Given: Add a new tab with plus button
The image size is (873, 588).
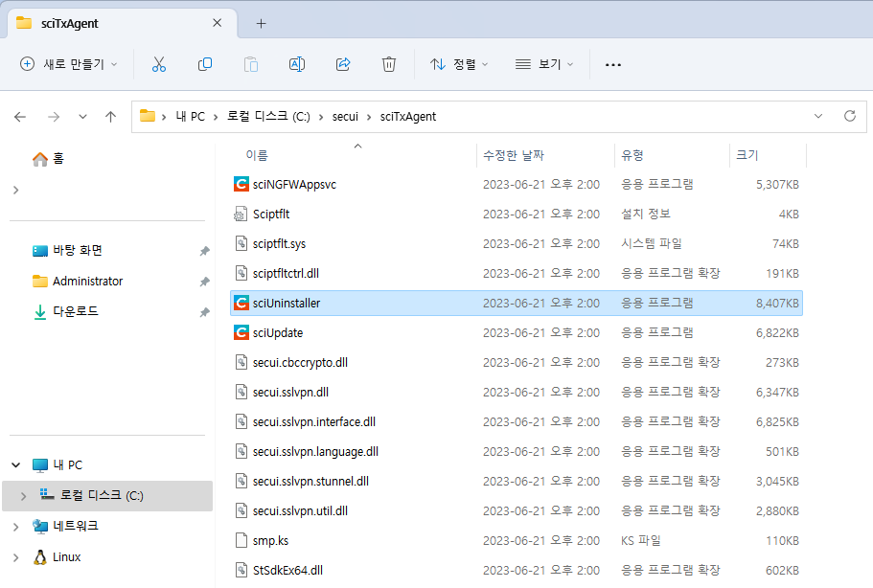Looking at the screenshot, I should (x=261, y=23).
